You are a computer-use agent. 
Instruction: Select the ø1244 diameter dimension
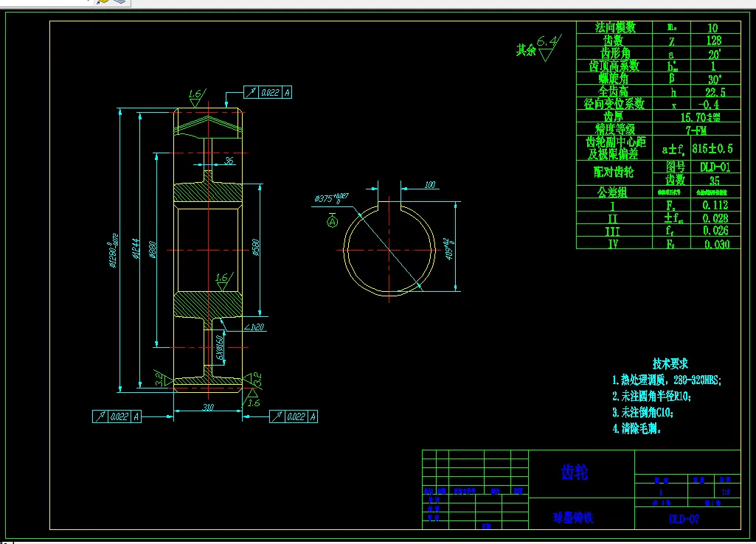pyautogui.click(x=136, y=248)
